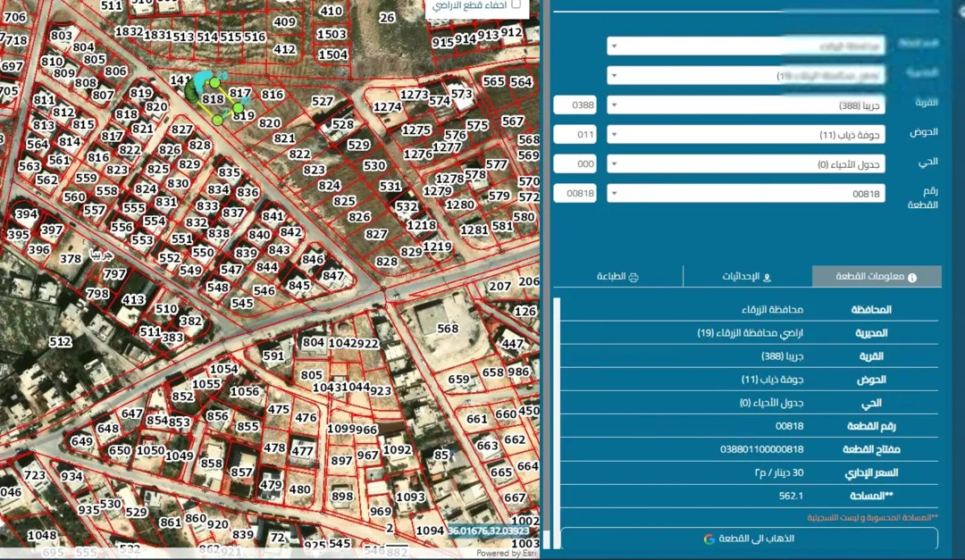965x560 pixels.
Task: Select parcel 1048 on the map
Action: pos(42,535)
